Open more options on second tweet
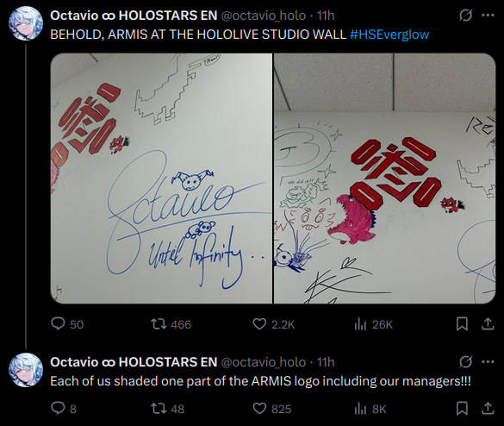This screenshot has width=504, height=426. tap(488, 361)
